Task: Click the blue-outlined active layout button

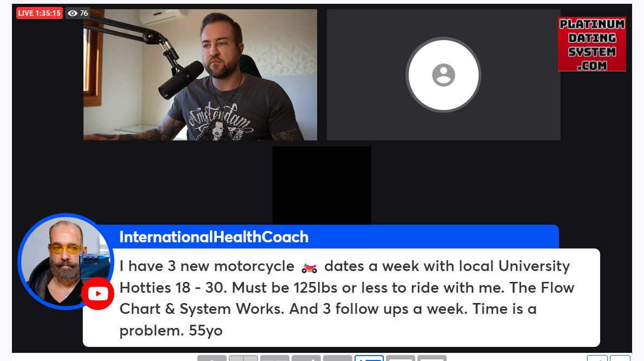Action: tap(369, 358)
